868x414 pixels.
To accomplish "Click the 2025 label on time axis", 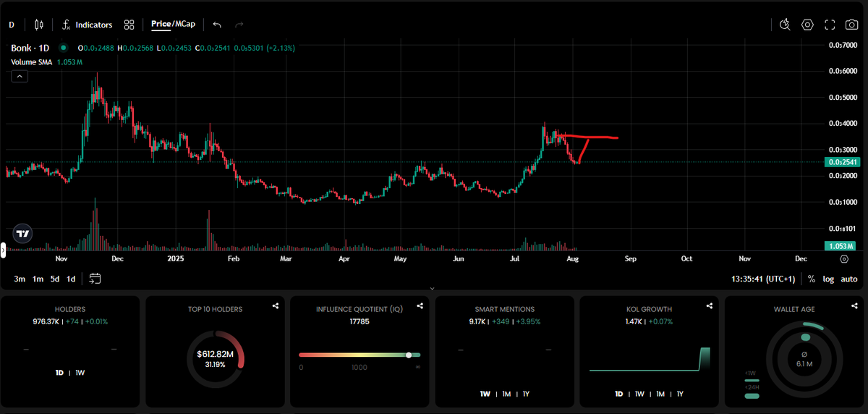I will pos(176,258).
